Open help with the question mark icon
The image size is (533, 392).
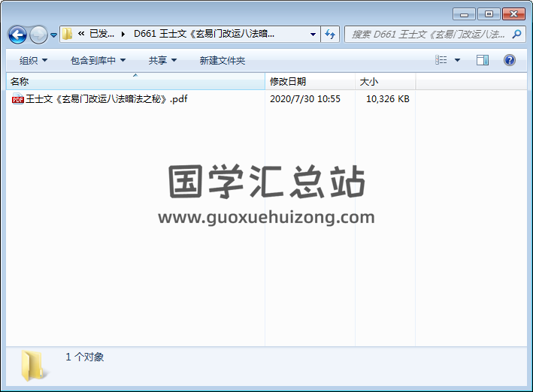510,60
